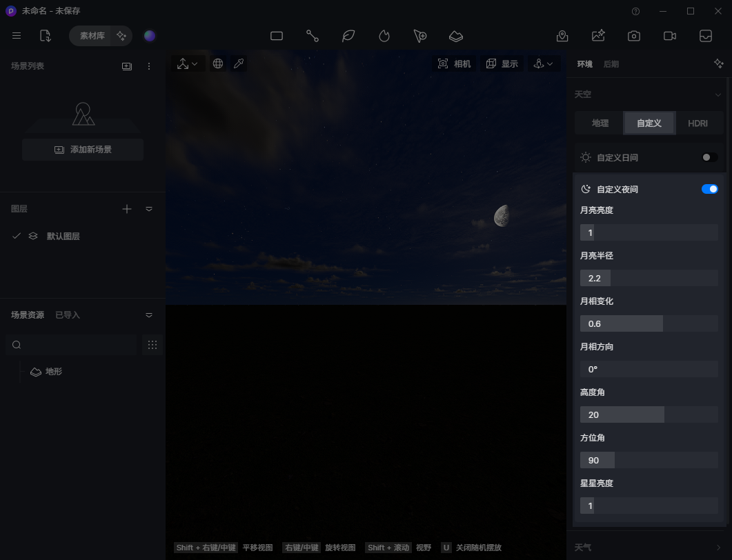Adjust the 高度角 slider
Viewport: 732px width, 560px height.
(649, 414)
